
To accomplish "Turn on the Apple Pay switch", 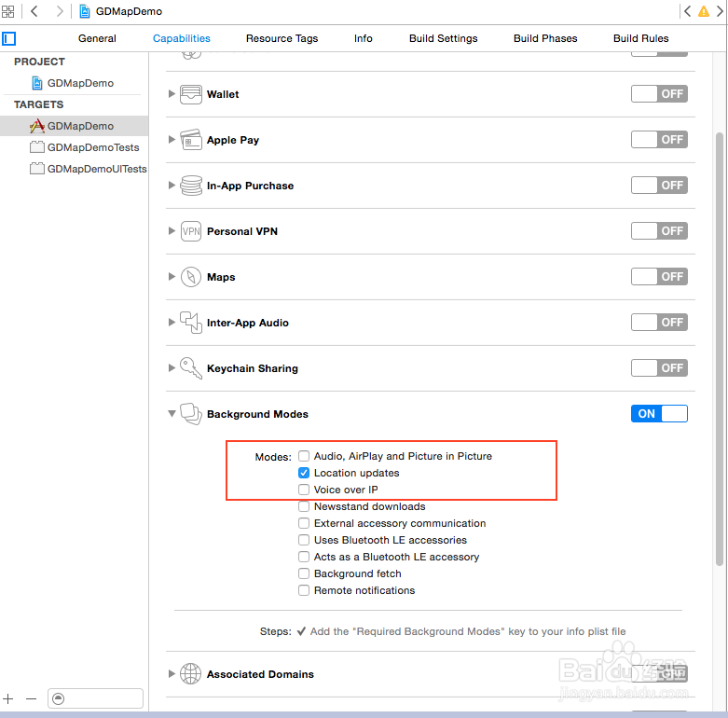I will click(659, 139).
